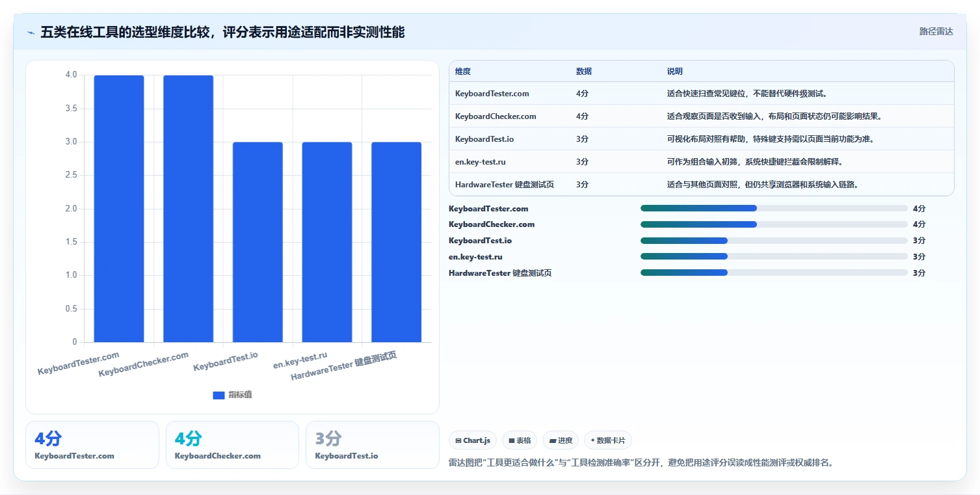Click the Chart.js tag pill
Viewport: 980px width, 495px height.
[x=473, y=440]
